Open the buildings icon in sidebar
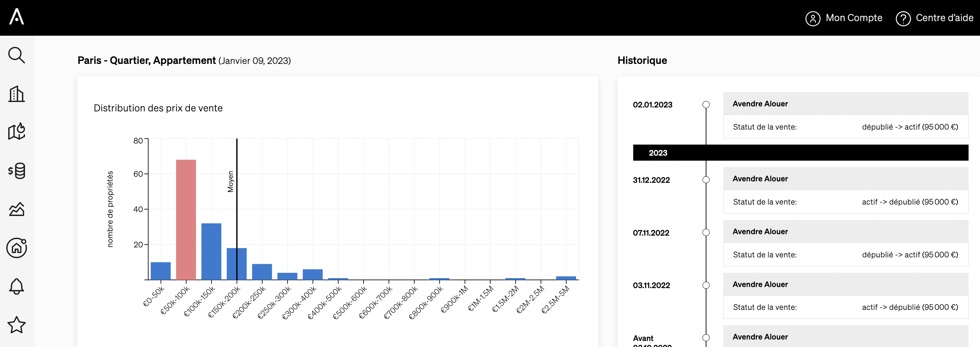The image size is (980, 347). point(17,94)
